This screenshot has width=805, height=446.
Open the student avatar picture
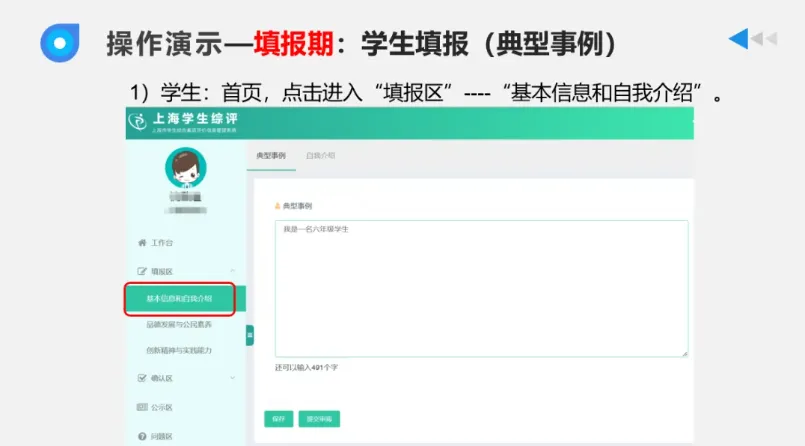point(186,168)
